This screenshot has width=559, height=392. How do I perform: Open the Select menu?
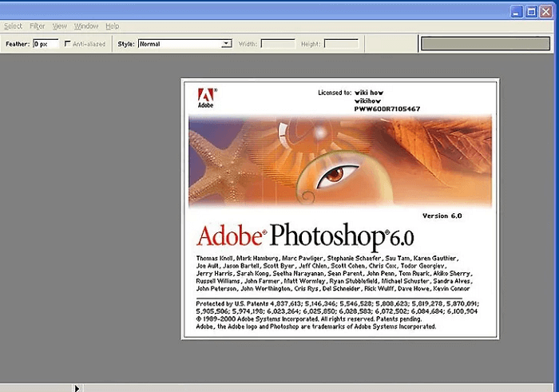tap(14, 26)
